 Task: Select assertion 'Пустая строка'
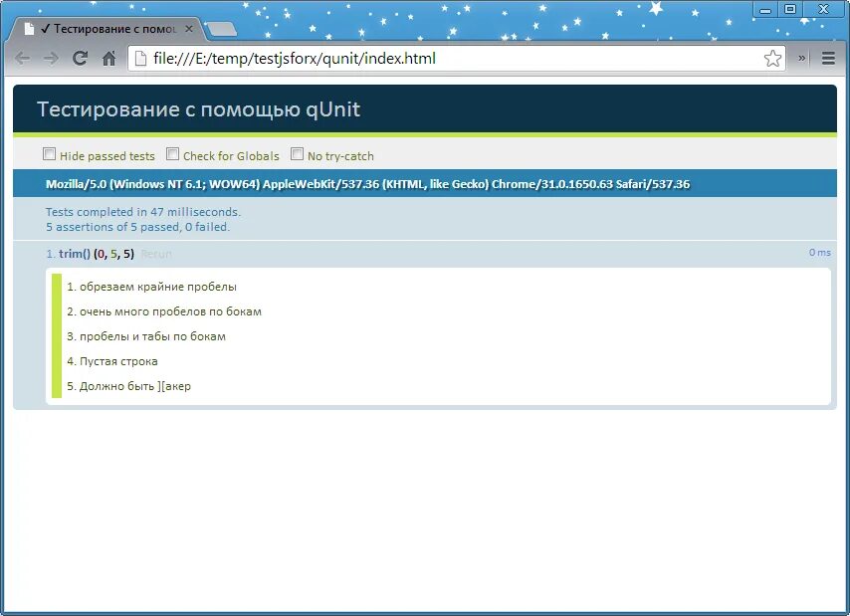[x=112, y=361]
